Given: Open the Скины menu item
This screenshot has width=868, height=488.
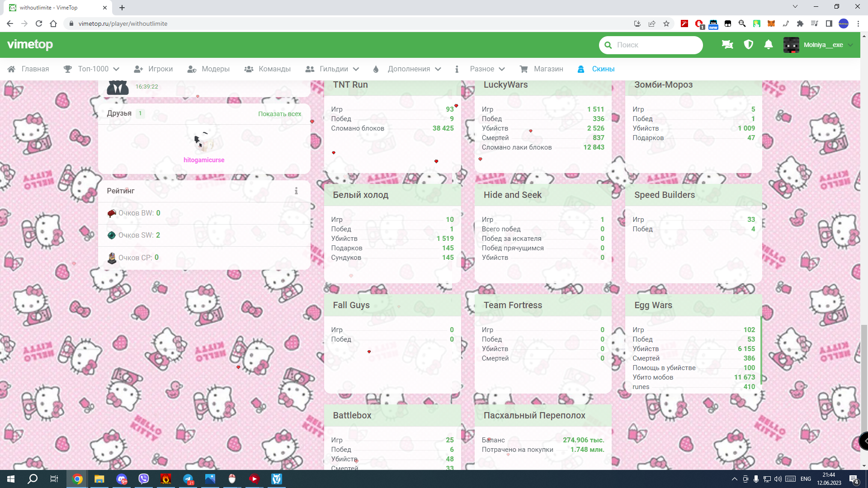Looking at the screenshot, I should [x=596, y=69].
